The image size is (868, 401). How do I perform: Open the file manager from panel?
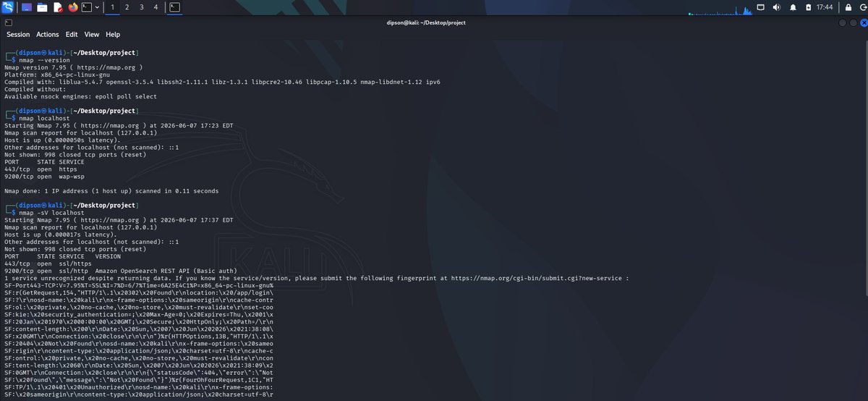click(42, 7)
